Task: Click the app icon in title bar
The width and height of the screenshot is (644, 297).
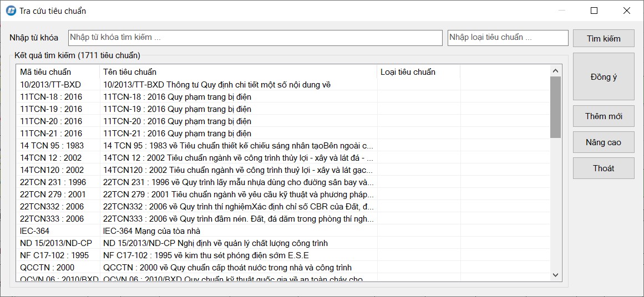Action: (11, 11)
